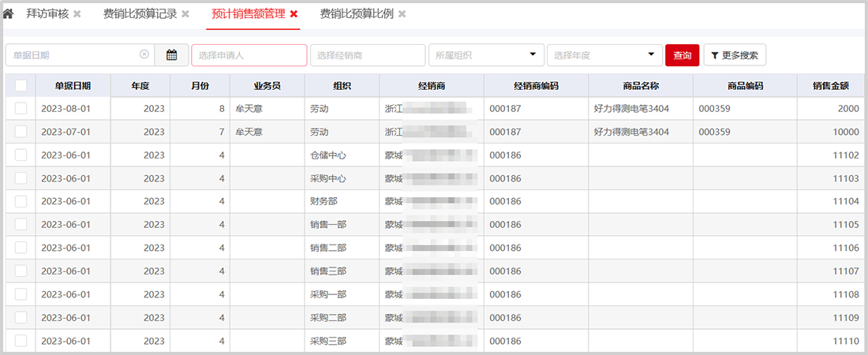Switch to the 拜访审核 tab
The height and width of the screenshot is (355, 868).
click(47, 14)
